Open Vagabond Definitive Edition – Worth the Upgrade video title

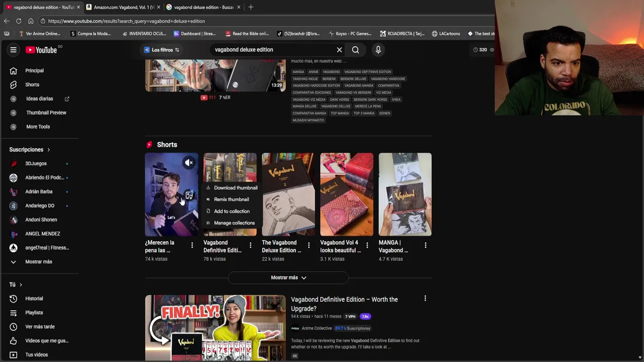344,304
